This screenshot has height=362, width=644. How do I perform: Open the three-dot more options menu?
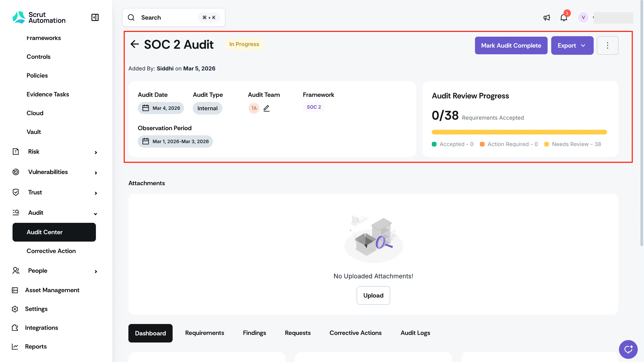coord(607,45)
